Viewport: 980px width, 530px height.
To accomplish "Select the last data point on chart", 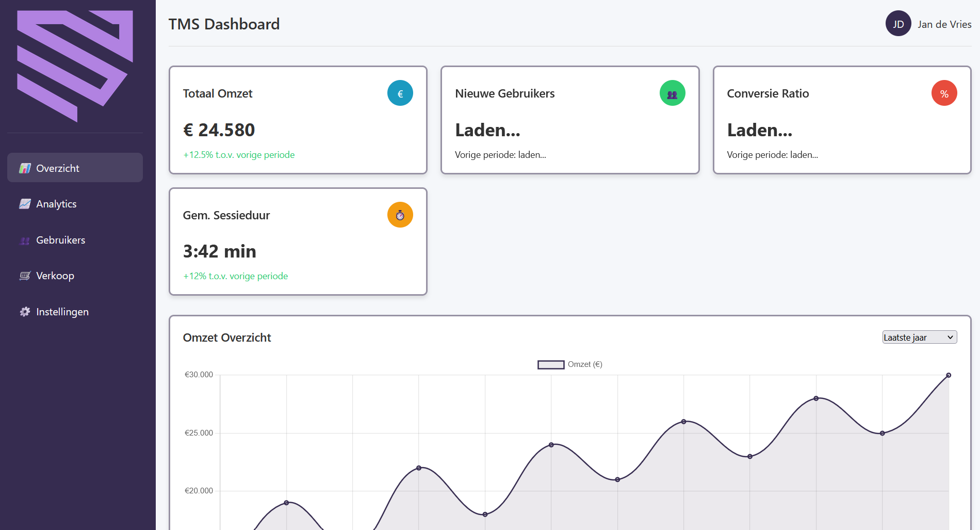I will click(x=948, y=375).
